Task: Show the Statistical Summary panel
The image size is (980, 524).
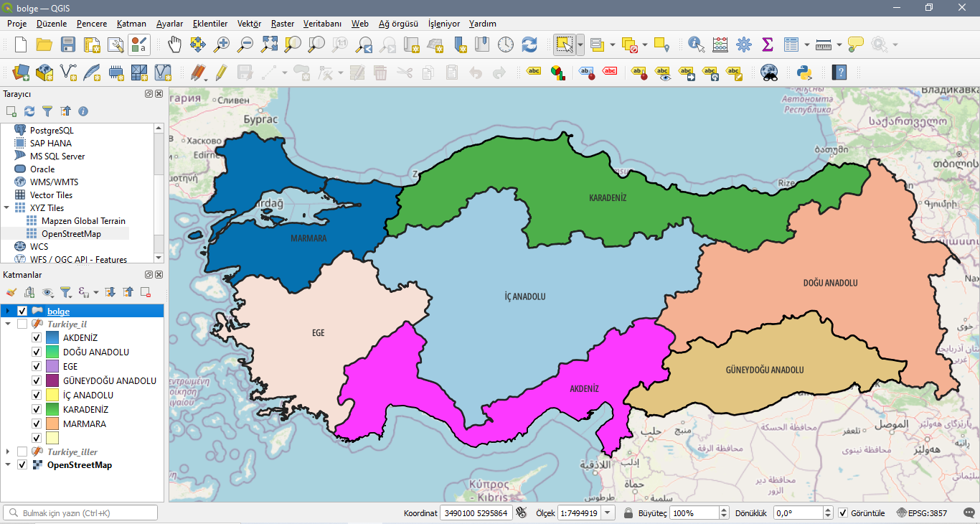Action: point(767,44)
